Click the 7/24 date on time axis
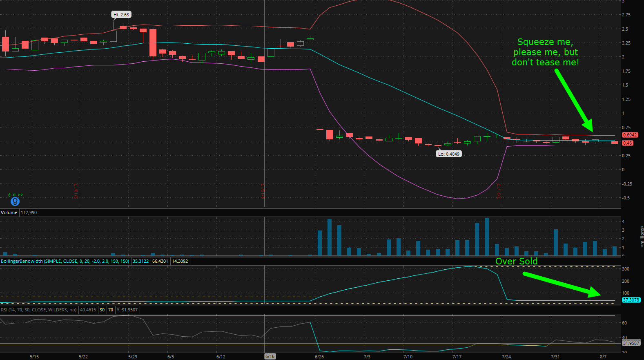This screenshot has height=360, width=644. pos(506,357)
